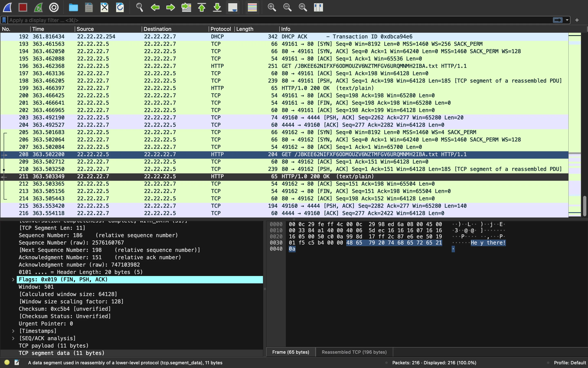Select the Window: 501 detail line

tap(140, 287)
